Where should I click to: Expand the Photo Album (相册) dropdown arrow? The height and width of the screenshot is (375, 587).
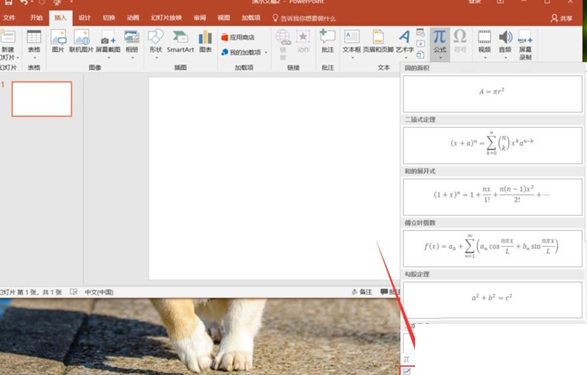pos(132,58)
